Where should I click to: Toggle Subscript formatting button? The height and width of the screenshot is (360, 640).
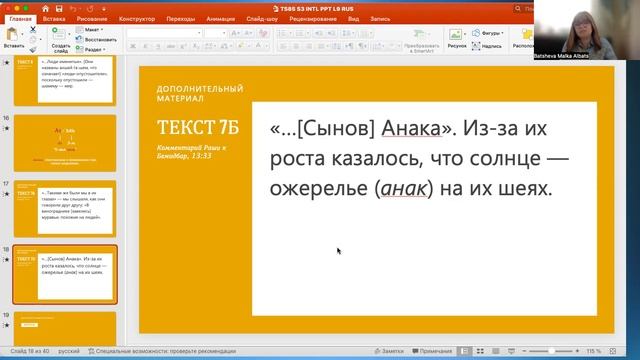196,47
